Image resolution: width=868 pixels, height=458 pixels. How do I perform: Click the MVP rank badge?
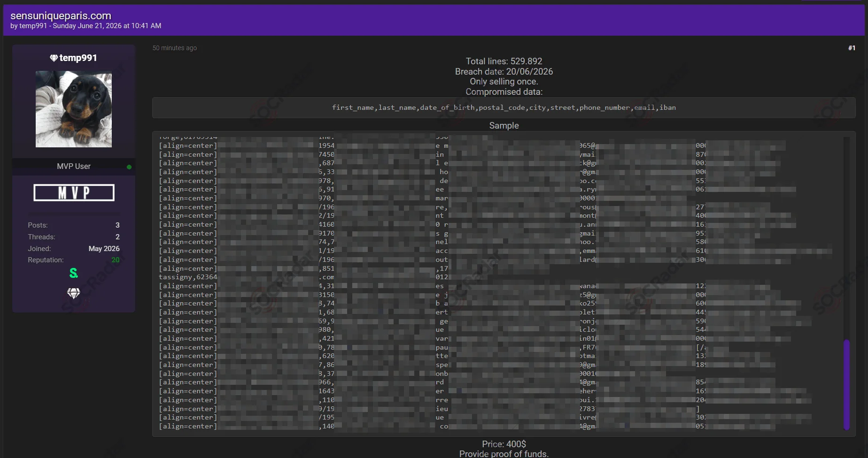coord(74,192)
